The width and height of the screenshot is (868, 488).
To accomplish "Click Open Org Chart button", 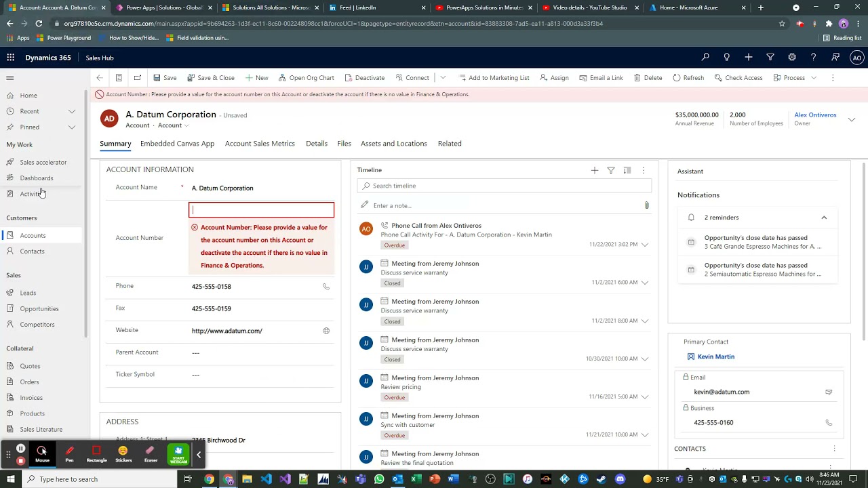I will 306,78.
